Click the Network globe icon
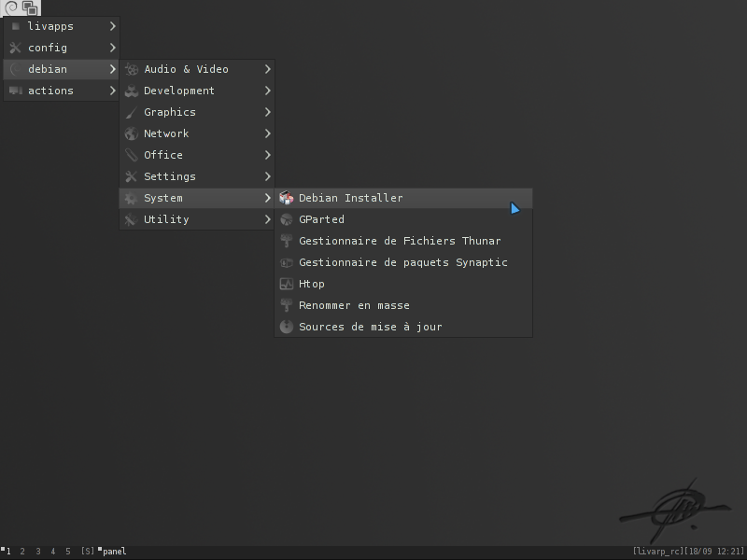 (x=132, y=133)
